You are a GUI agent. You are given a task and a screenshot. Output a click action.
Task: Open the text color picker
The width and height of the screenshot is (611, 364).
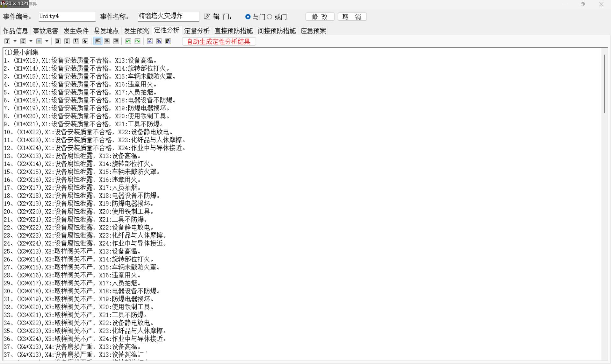pos(39,41)
